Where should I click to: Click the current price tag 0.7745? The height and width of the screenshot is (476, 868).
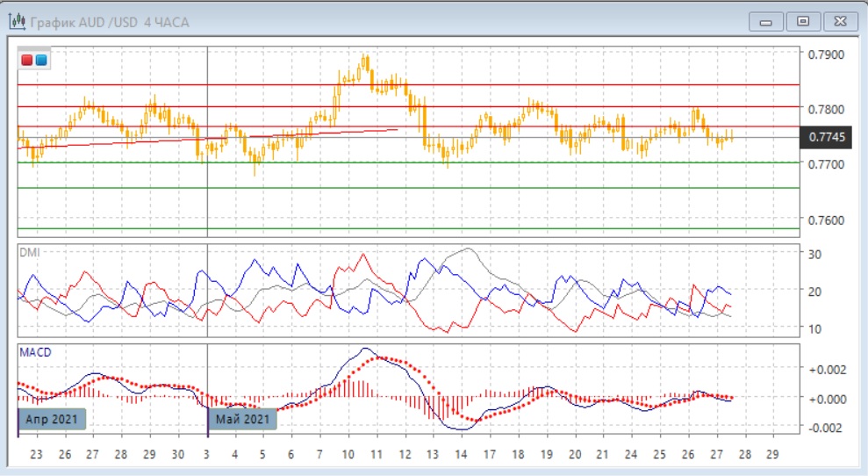click(828, 137)
